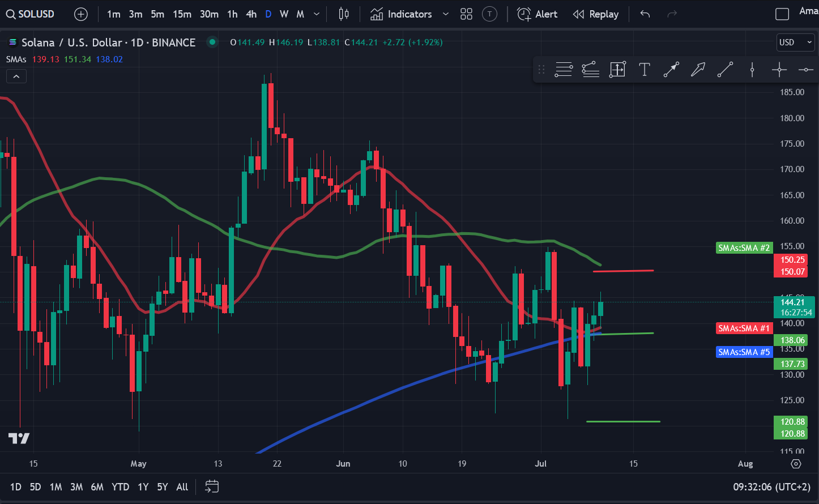Open the candlestick chart type selector
Viewport: 819px width, 504px height.
(344, 14)
